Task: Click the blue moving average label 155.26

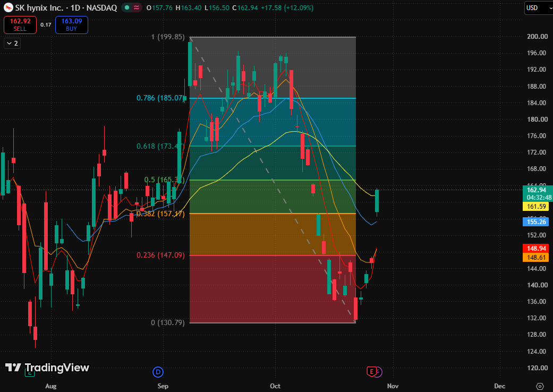Action: pos(536,221)
